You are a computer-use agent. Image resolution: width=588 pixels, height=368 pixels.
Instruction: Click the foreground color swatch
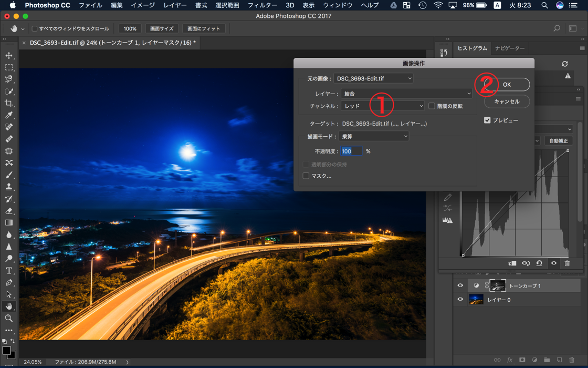tap(6, 350)
